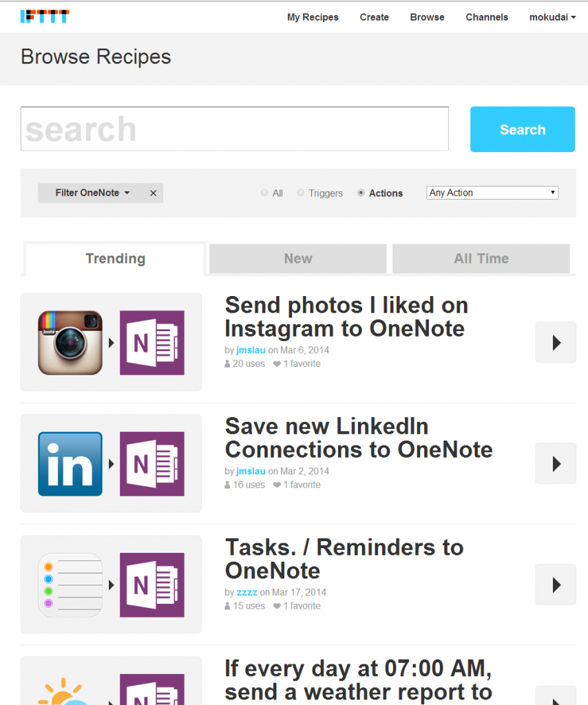Click '1 favorite' on LinkedIn recipe

pos(297,485)
